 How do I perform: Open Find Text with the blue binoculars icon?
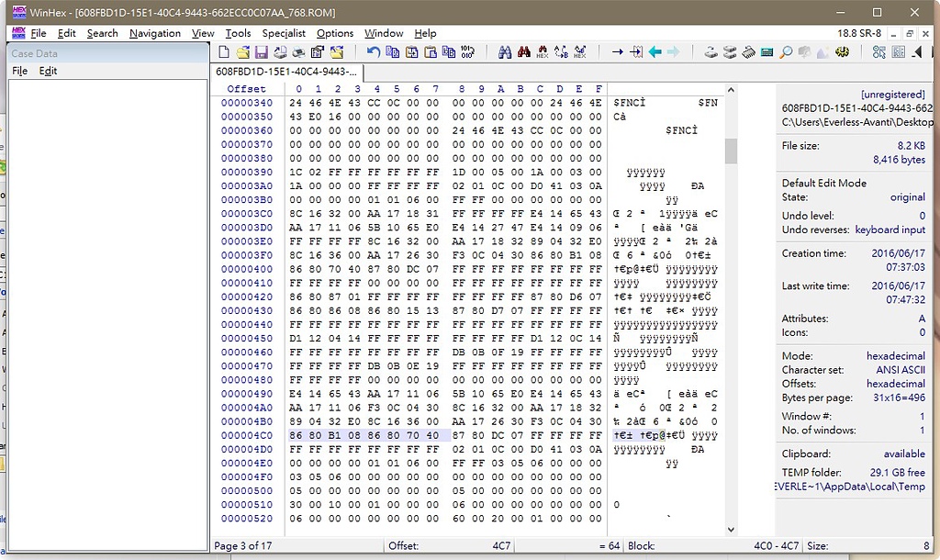pyautogui.click(x=505, y=52)
